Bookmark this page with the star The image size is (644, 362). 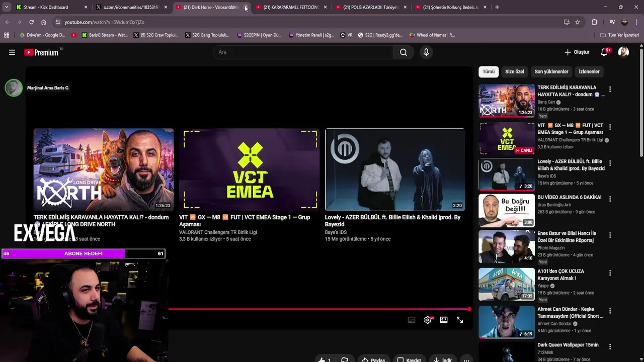pyautogui.click(x=578, y=22)
